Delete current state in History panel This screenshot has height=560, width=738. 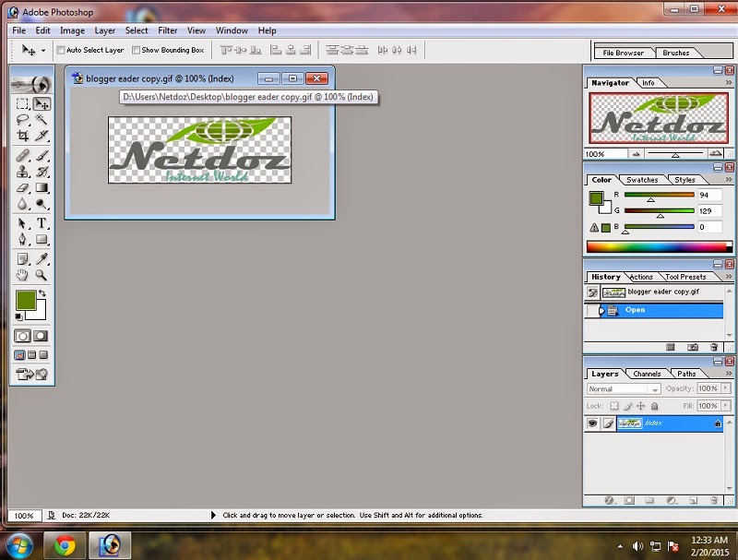(x=714, y=347)
